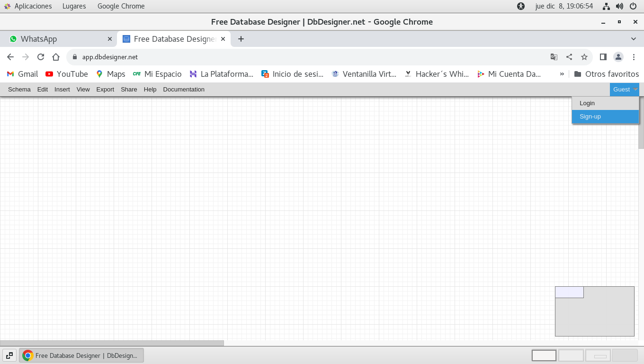644x364 pixels.
Task: Open the Chrome profile avatar icon
Action: (x=618, y=57)
